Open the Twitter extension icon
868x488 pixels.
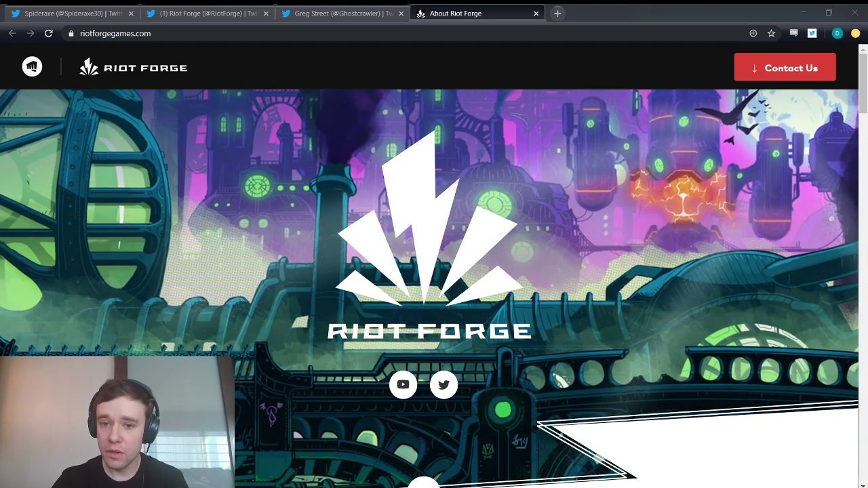(812, 33)
